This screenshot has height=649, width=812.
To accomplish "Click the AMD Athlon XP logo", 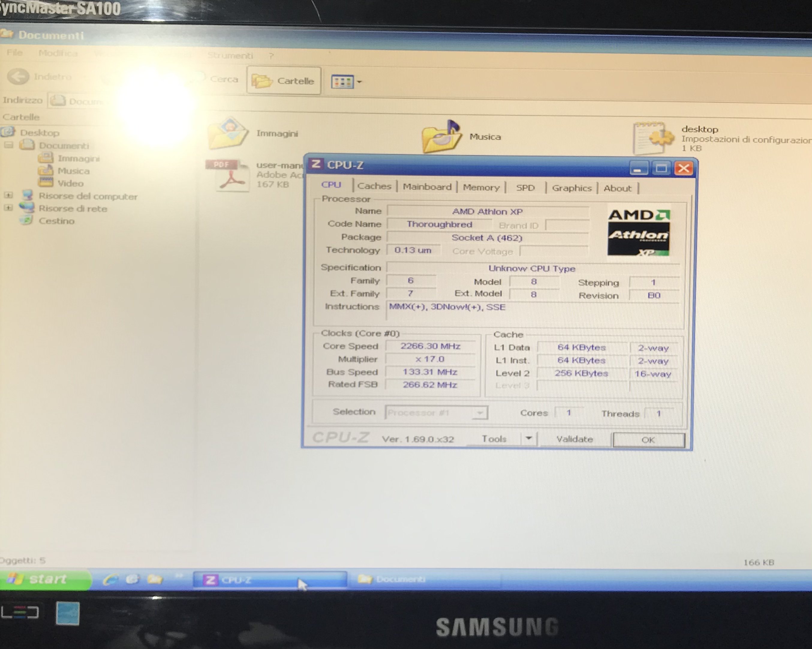I will [x=638, y=232].
